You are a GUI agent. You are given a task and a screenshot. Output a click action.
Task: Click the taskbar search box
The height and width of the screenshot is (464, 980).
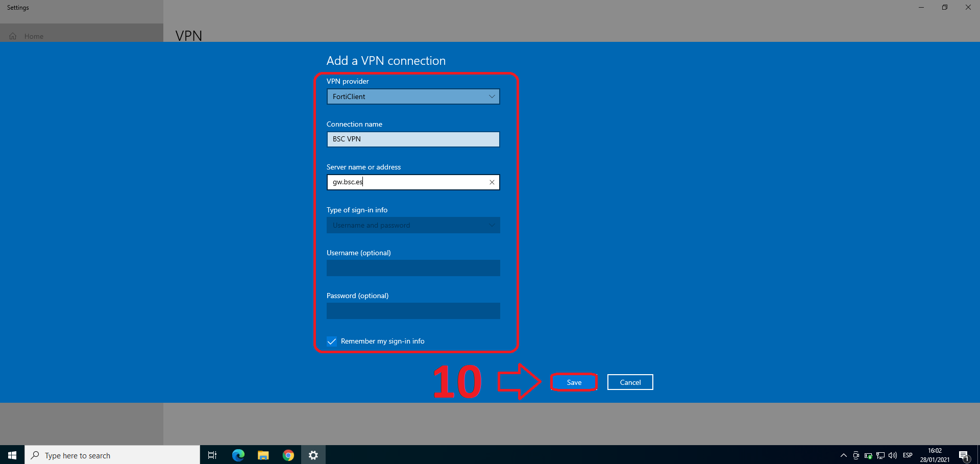tap(112, 455)
